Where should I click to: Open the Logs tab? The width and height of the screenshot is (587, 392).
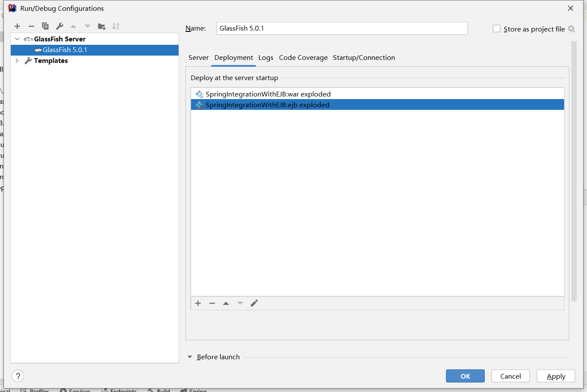[x=266, y=58]
